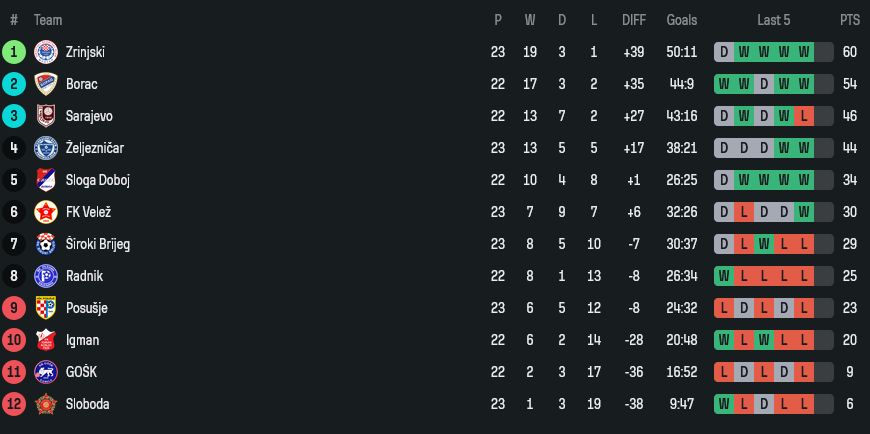Click the Igman club badge

coord(45,340)
